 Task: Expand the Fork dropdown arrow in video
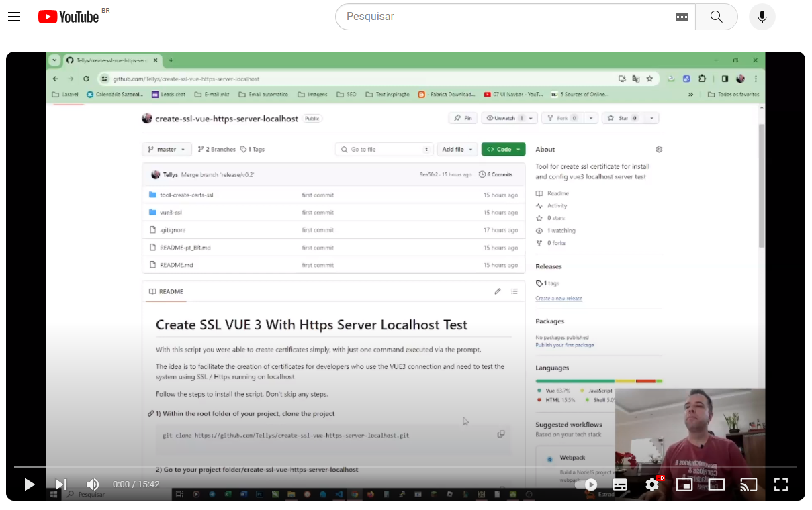click(591, 118)
